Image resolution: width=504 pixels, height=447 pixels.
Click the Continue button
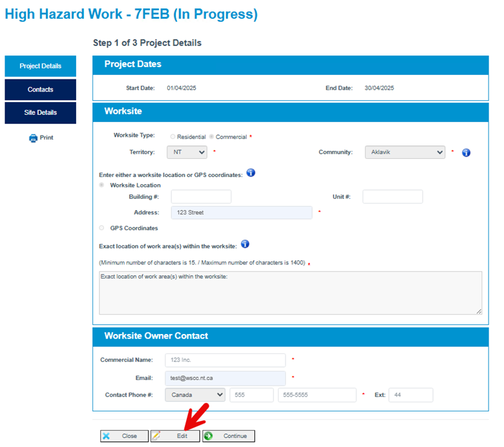point(229,436)
